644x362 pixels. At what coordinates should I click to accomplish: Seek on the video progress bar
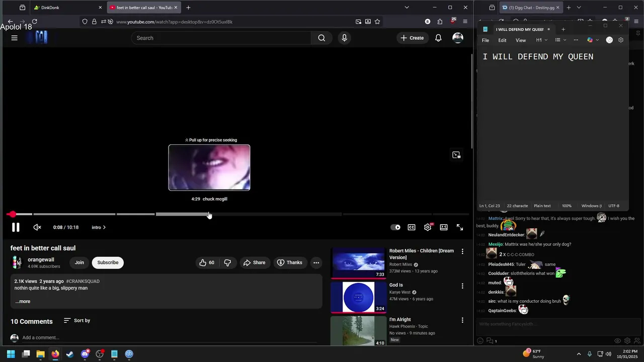click(238, 214)
